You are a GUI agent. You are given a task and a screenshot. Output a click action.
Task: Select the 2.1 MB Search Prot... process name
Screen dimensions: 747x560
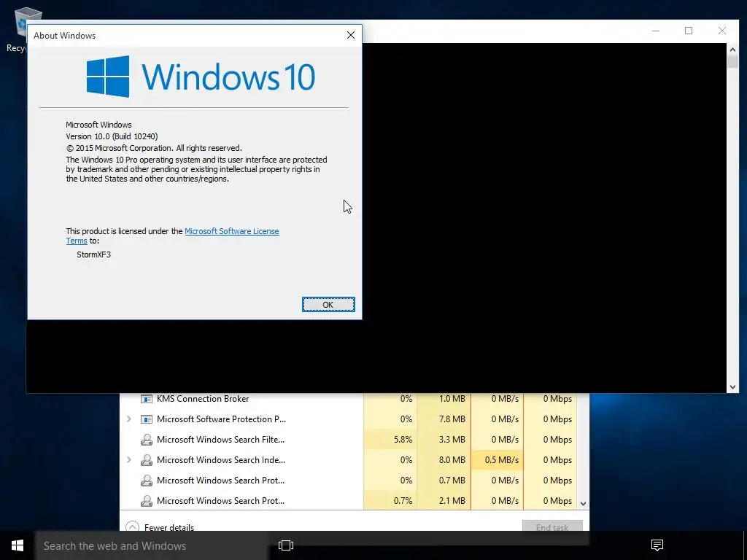click(x=220, y=501)
